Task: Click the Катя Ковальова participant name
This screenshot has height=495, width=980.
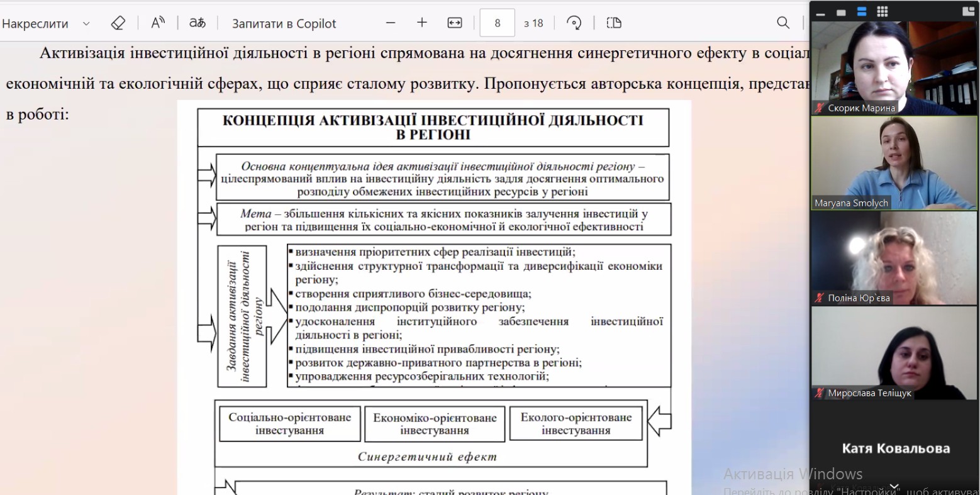Action: [x=896, y=448]
